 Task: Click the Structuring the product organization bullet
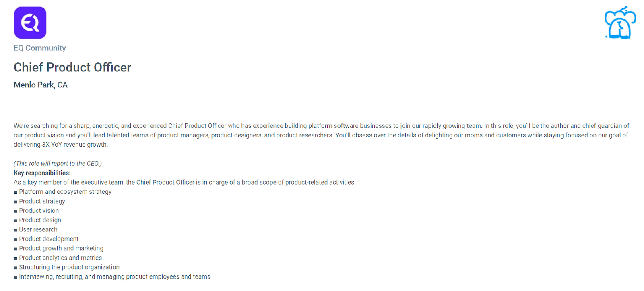coord(69,267)
